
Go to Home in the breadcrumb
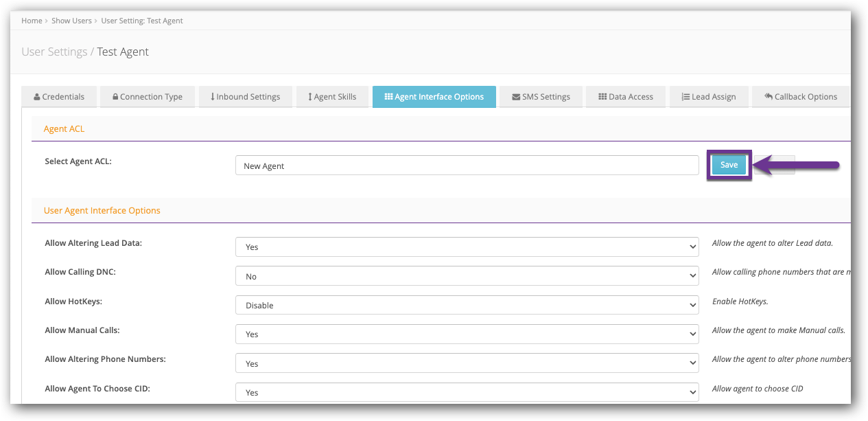(x=32, y=21)
